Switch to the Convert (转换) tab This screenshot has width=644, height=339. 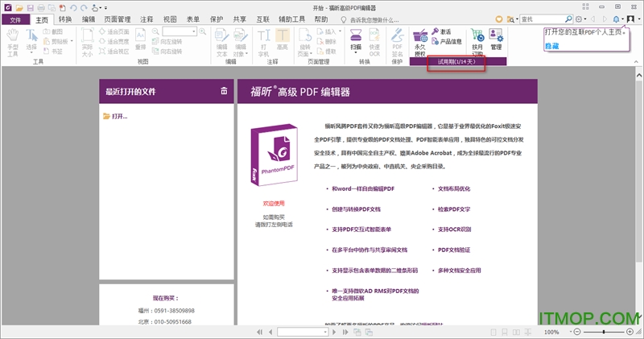point(65,19)
